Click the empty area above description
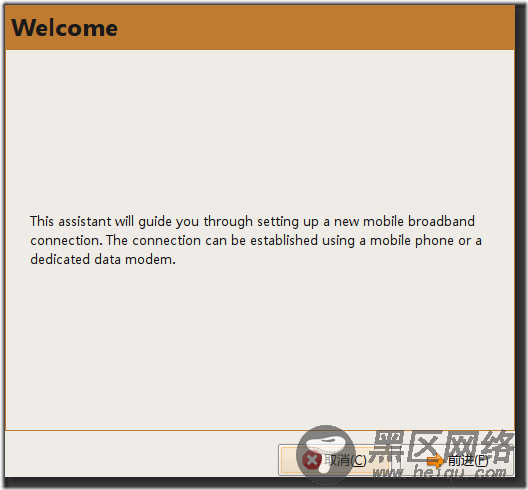This screenshot has height=490, width=528. pos(260,131)
